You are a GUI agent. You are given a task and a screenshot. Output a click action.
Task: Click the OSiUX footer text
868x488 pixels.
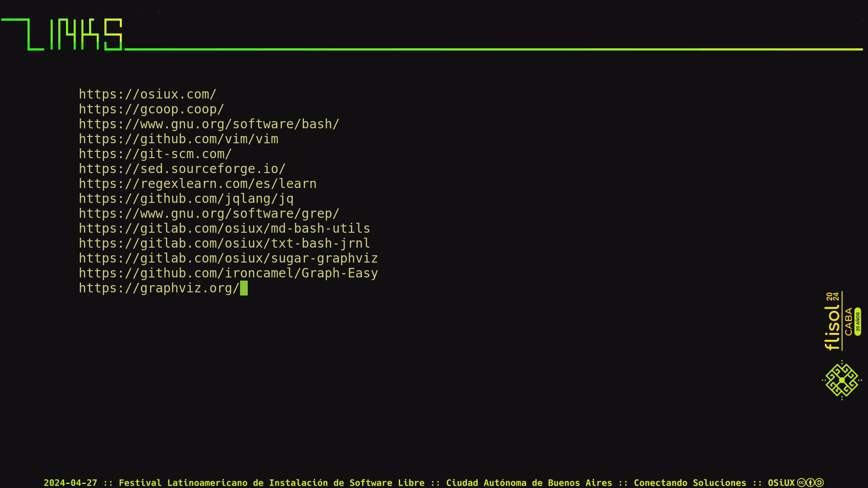(781, 483)
